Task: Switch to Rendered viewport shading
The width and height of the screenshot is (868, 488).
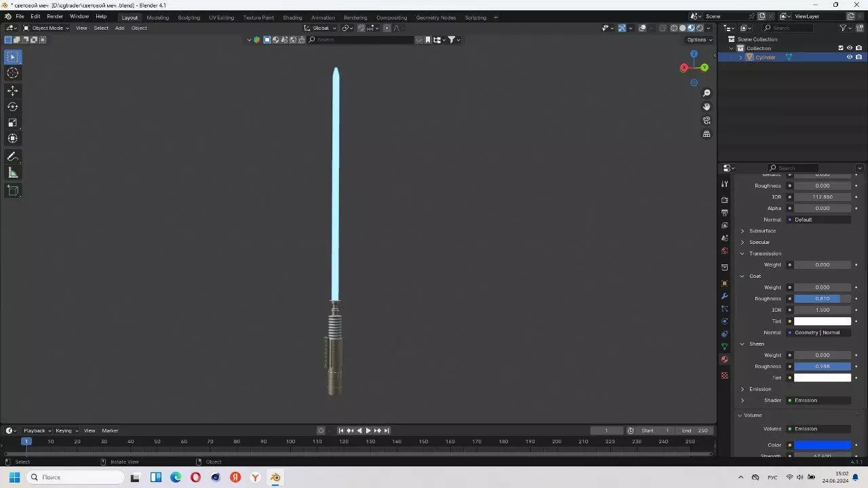Action: click(700, 28)
